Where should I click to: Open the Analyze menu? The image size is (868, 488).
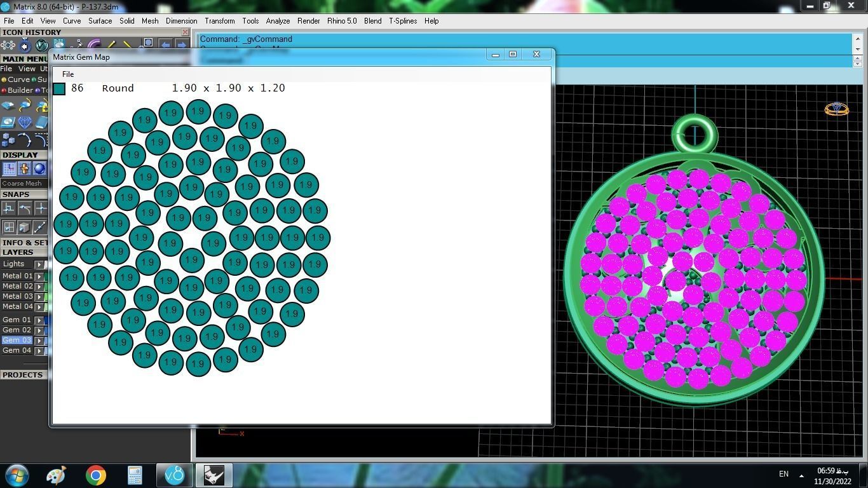coord(278,21)
